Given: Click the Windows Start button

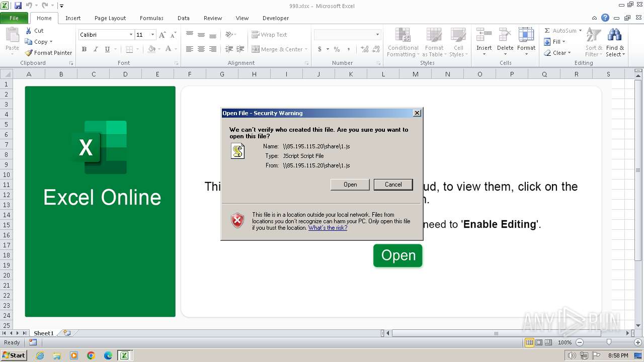Looking at the screenshot, I should (14, 355).
